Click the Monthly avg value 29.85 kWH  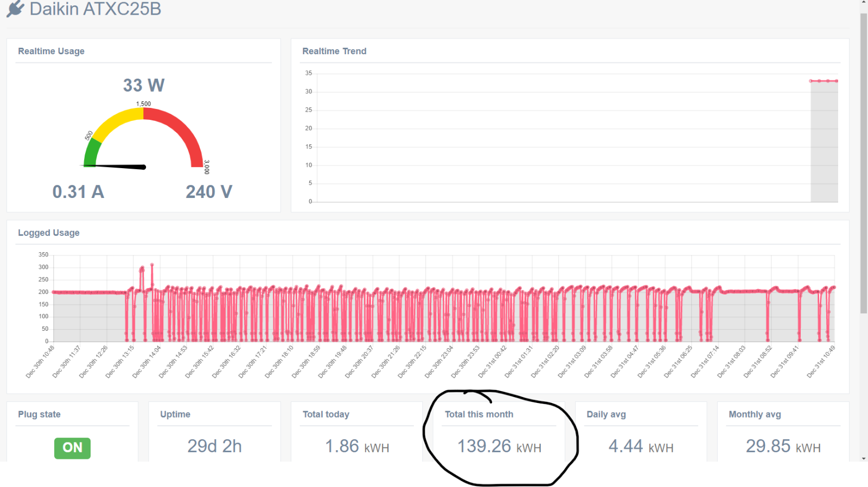click(783, 446)
